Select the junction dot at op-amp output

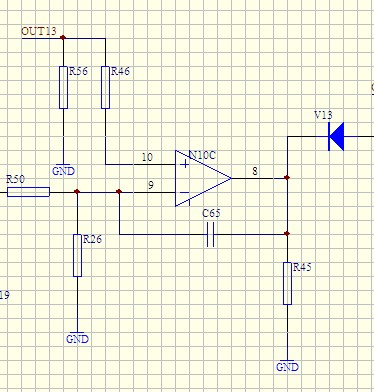[287, 178]
